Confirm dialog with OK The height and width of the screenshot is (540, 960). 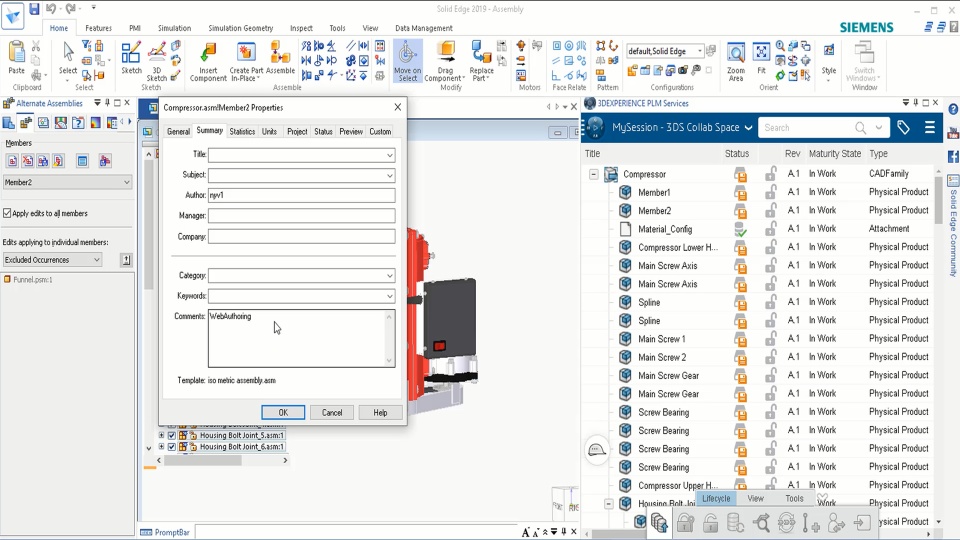[283, 412]
